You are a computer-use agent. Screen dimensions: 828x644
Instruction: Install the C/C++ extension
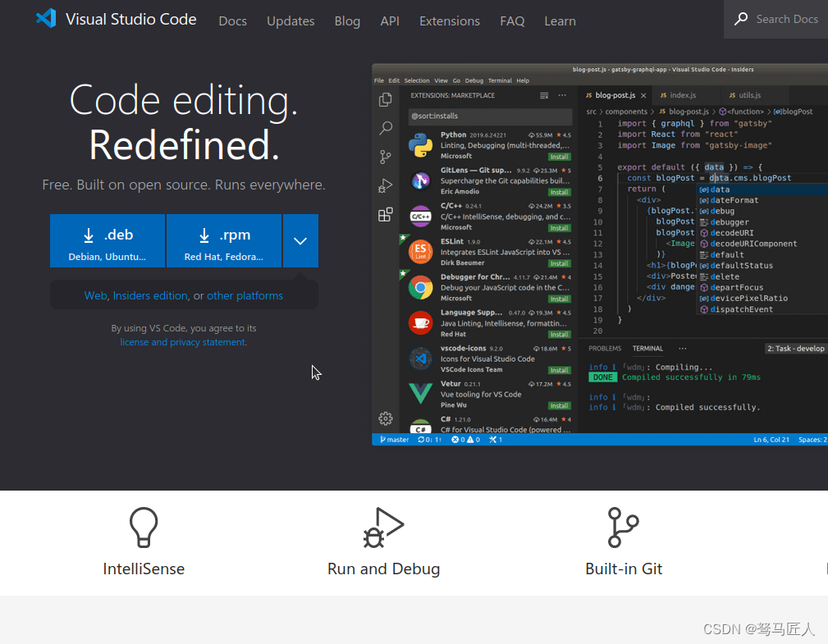[559, 228]
